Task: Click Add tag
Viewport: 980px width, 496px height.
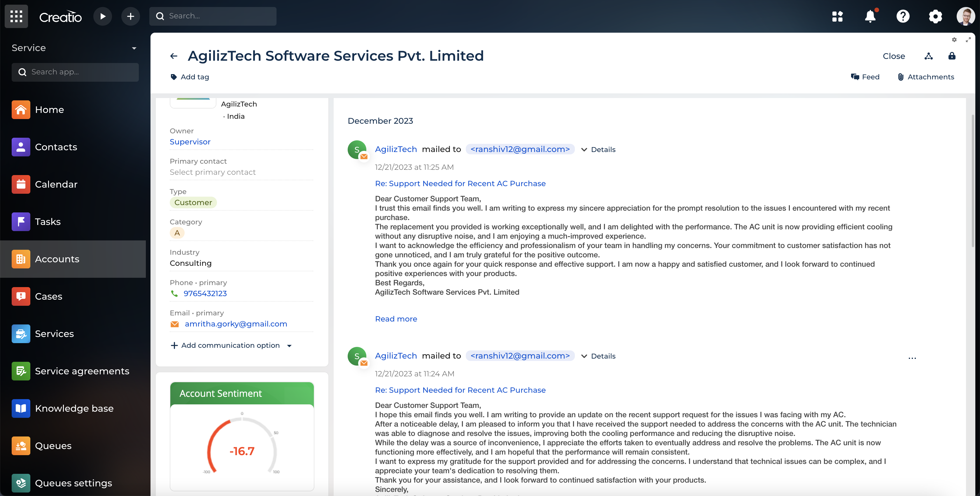Action: click(x=190, y=77)
